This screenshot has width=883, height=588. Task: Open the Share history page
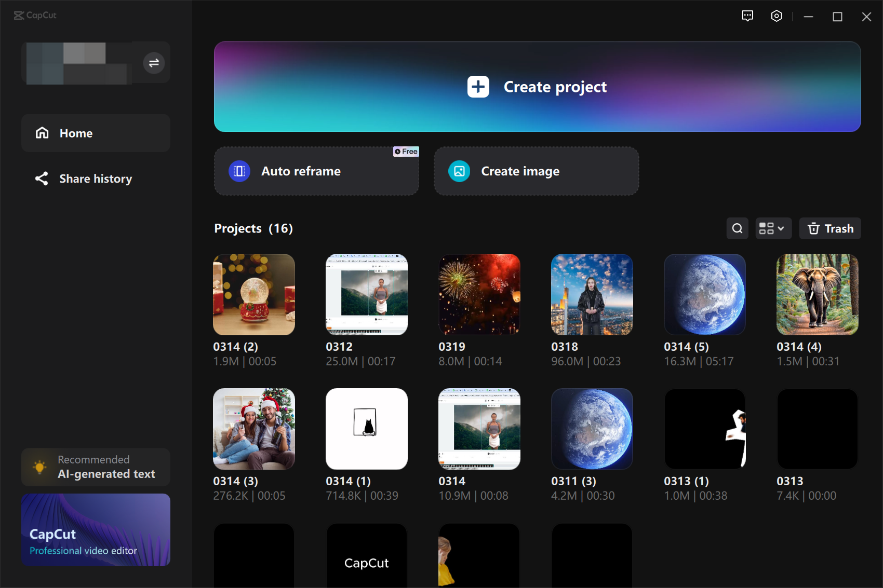96,179
